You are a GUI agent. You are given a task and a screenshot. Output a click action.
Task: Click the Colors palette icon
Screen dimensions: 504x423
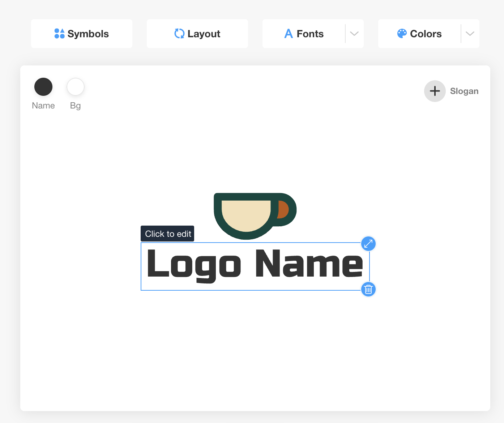tap(402, 34)
